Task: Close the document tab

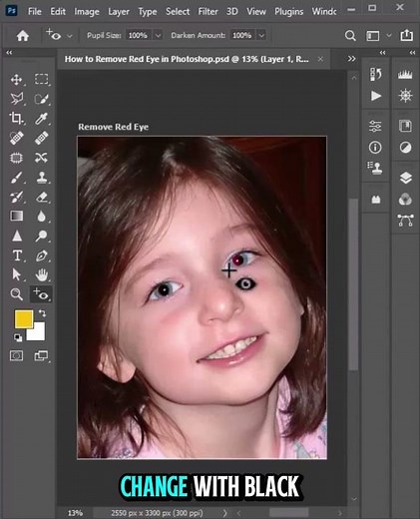Action: [x=320, y=59]
